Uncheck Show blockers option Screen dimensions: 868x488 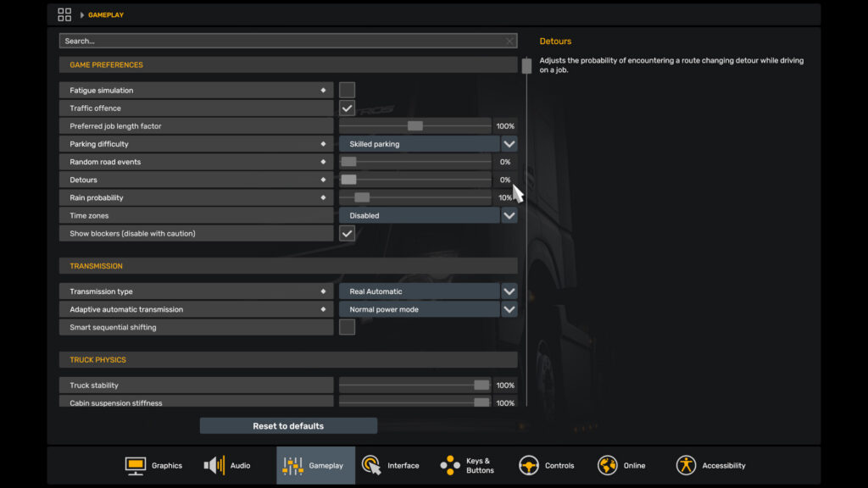(x=347, y=233)
